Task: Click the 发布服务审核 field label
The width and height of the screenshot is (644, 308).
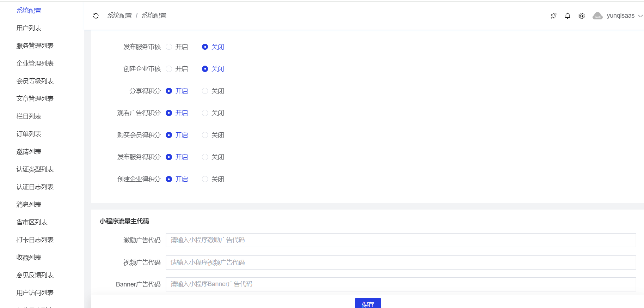Action: [142, 47]
